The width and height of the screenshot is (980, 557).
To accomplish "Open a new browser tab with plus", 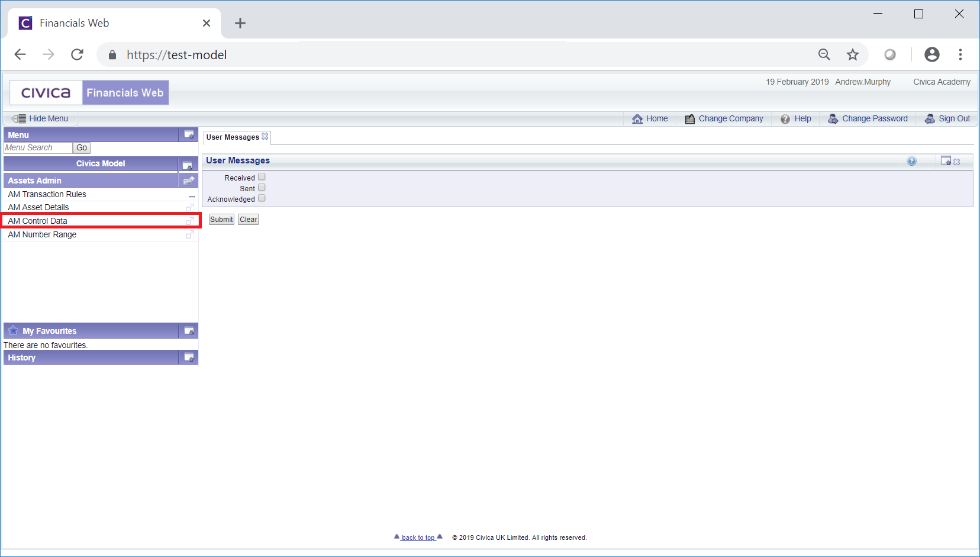I will point(240,23).
